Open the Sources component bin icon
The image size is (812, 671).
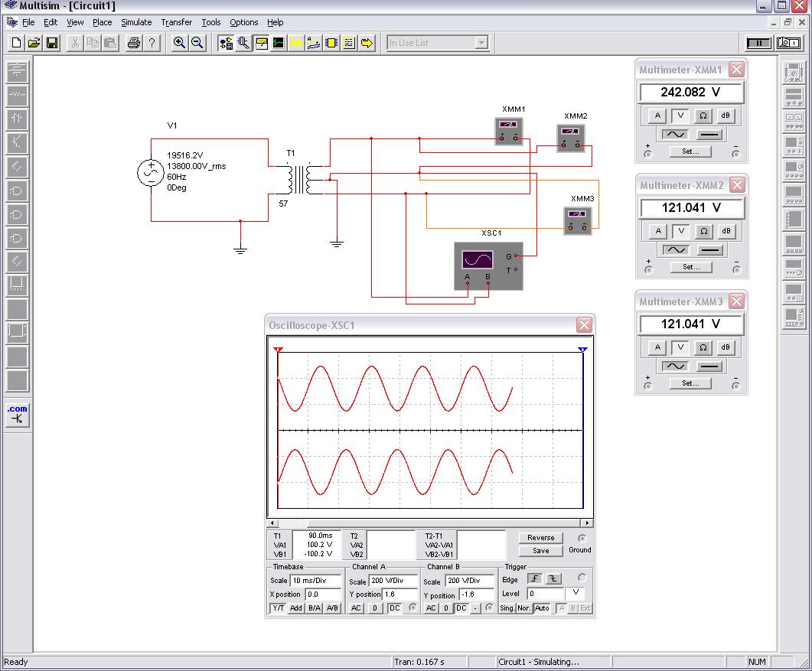click(x=17, y=71)
